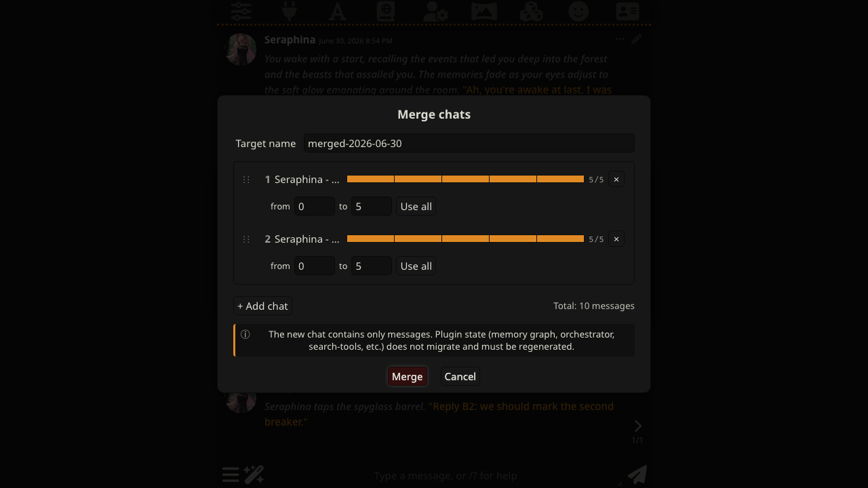The width and height of the screenshot is (868, 488).
Task: Focus the Target name input field
Action: [469, 143]
